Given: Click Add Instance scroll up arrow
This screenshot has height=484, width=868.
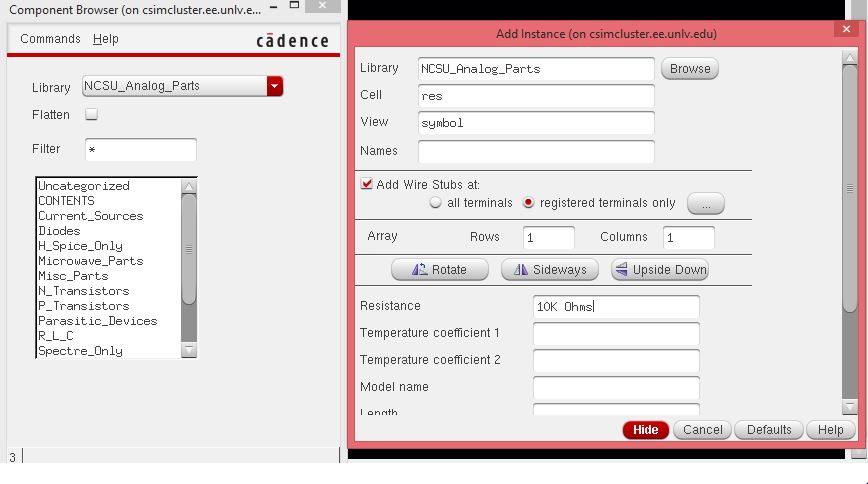Looking at the screenshot, I should click(850, 57).
